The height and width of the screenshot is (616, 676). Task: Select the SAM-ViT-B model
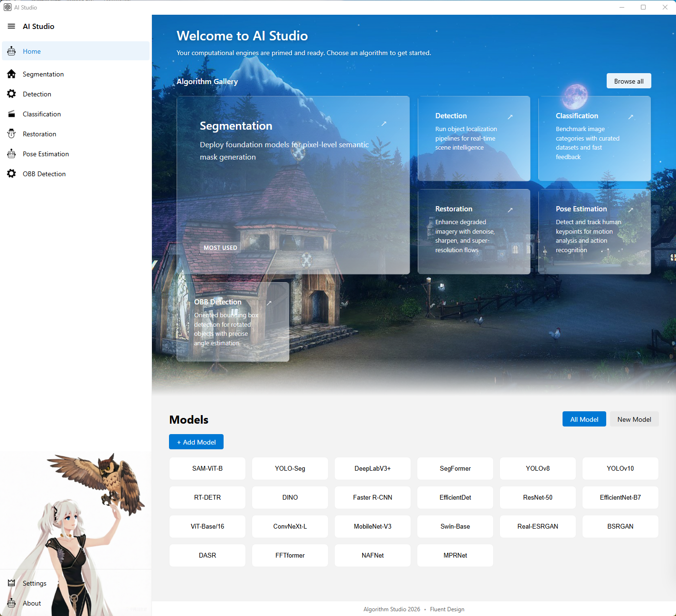[x=207, y=469]
